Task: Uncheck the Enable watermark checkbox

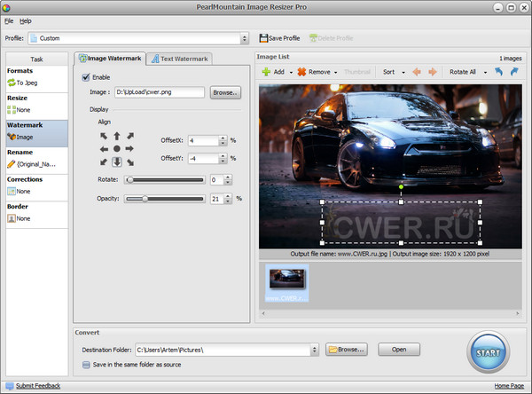Action: (84, 77)
